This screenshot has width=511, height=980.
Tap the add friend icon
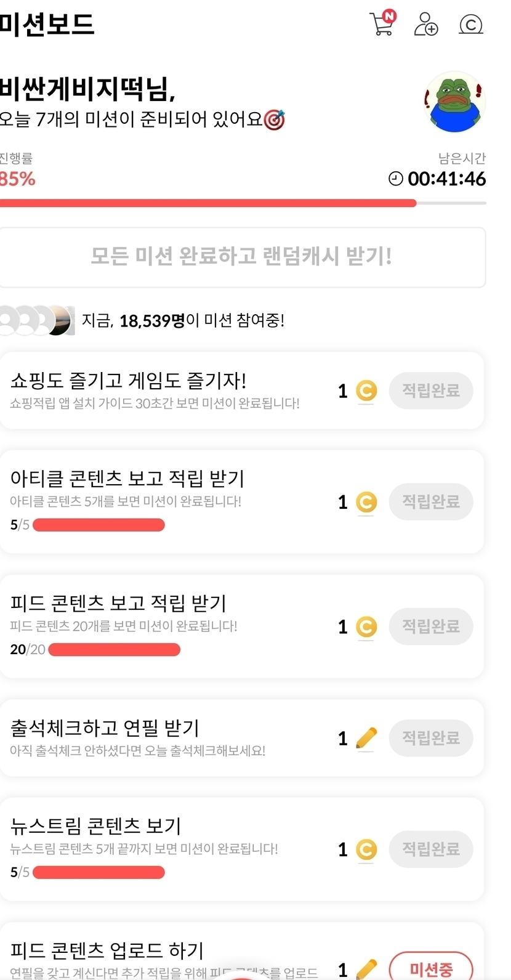[x=425, y=25]
